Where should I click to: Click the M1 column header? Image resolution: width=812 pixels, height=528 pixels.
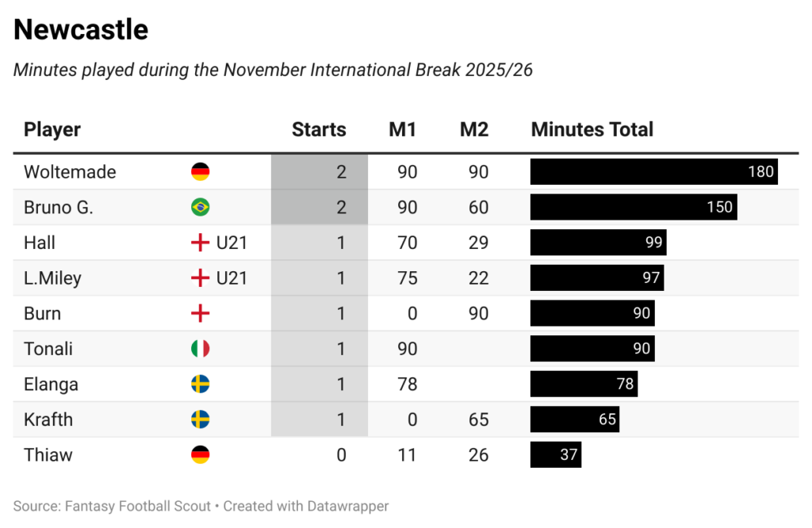(402, 130)
